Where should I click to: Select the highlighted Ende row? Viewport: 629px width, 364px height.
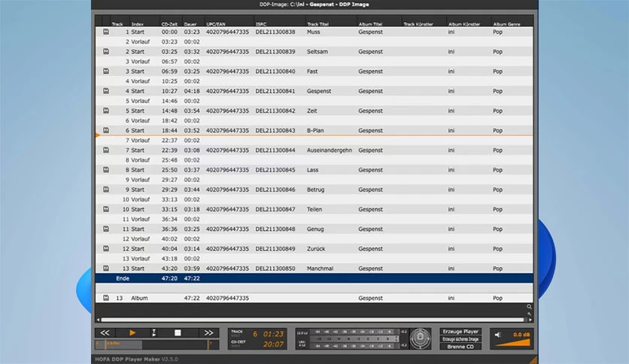314,278
